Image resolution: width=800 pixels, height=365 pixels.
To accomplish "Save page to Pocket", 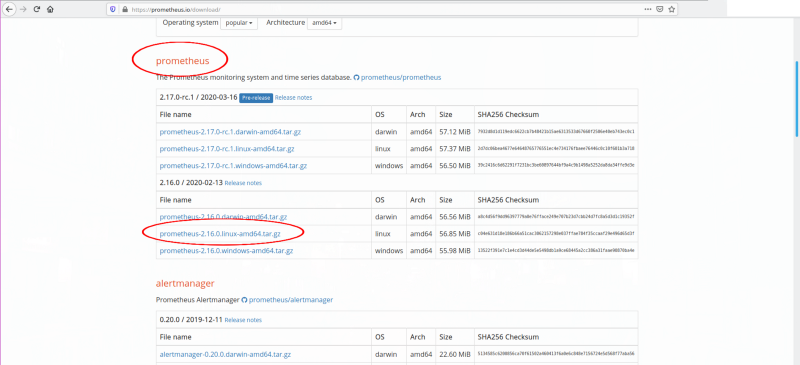I will tap(660, 9).
